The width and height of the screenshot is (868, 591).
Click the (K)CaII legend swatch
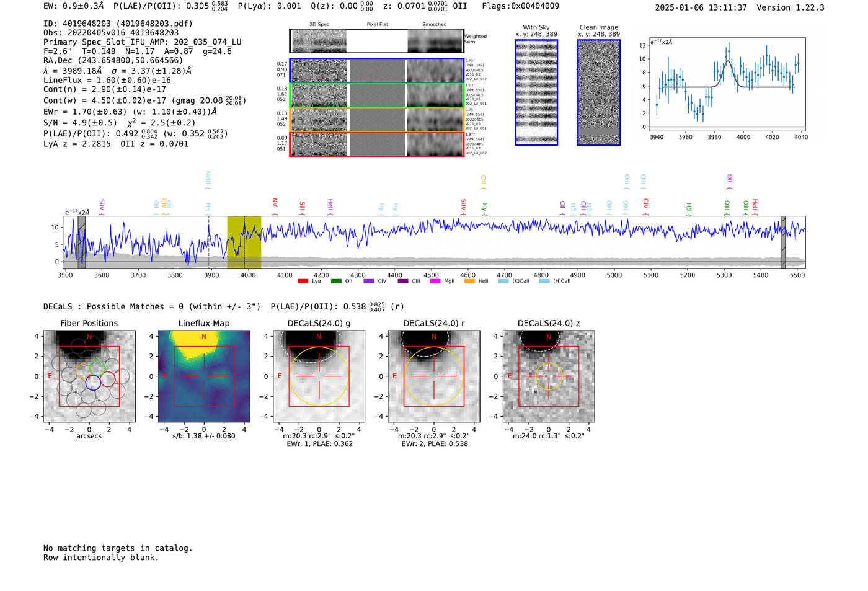pyautogui.click(x=503, y=281)
